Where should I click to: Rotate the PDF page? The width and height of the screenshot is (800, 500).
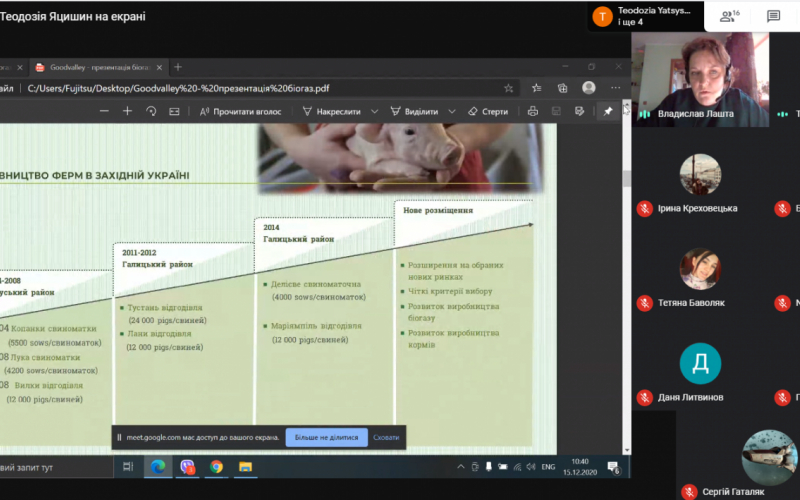(x=151, y=111)
